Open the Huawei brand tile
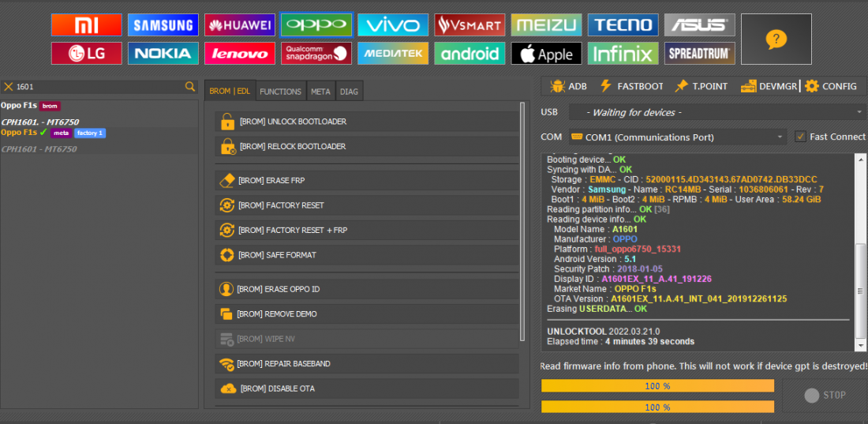 [240, 25]
